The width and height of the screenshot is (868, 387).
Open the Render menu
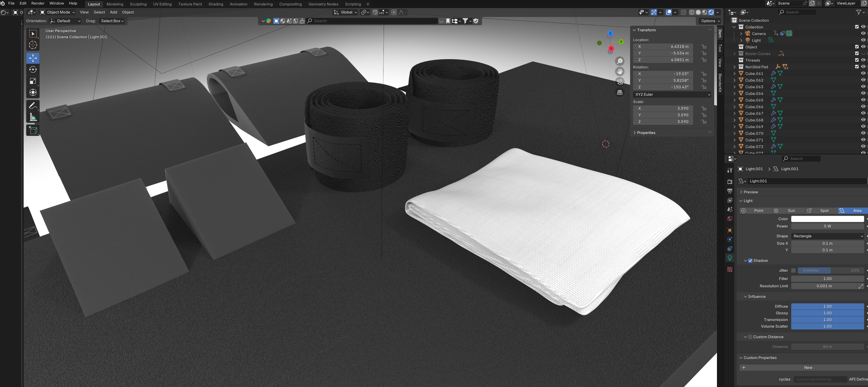[37, 3]
